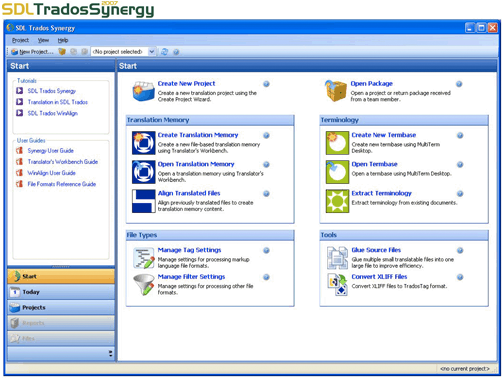The image size is (503, 382).
Task: Click help icon beside Manage Tag Settings
Action: tap(266, 250)
